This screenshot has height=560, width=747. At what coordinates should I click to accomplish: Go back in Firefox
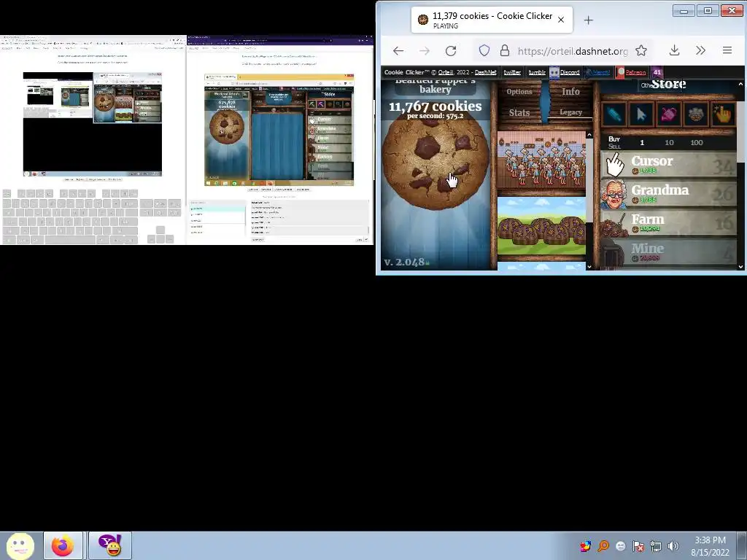click(x=398, y=50)
